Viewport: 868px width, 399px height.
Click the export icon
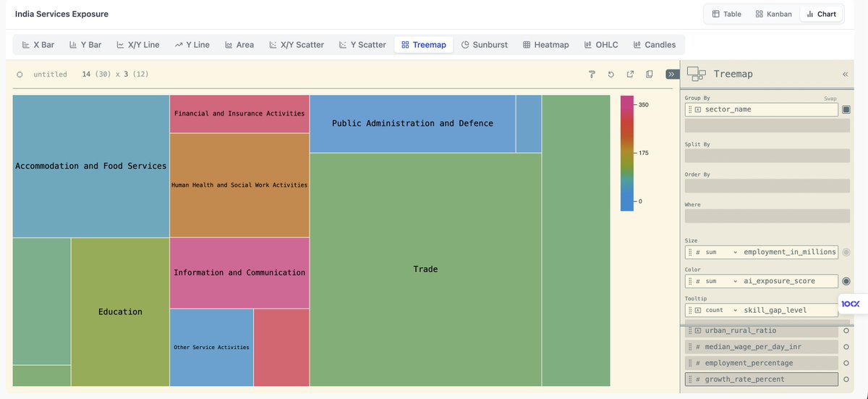pos(630,75)
